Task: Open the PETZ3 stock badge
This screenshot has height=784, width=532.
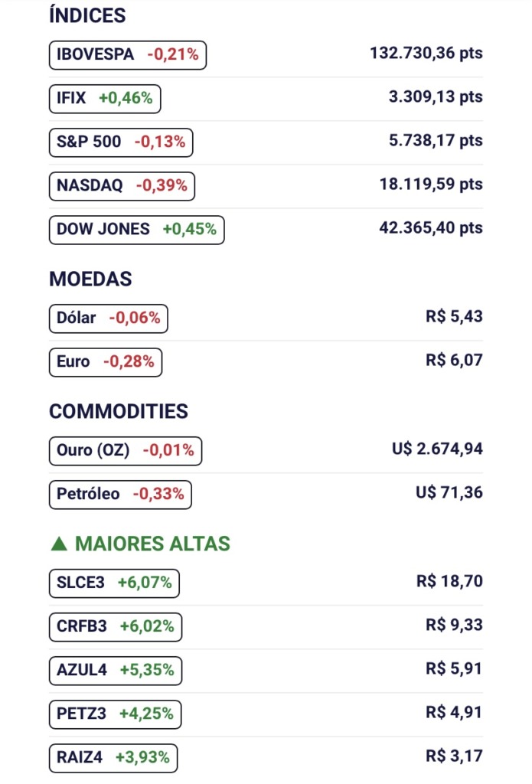Action: (116, 714)
